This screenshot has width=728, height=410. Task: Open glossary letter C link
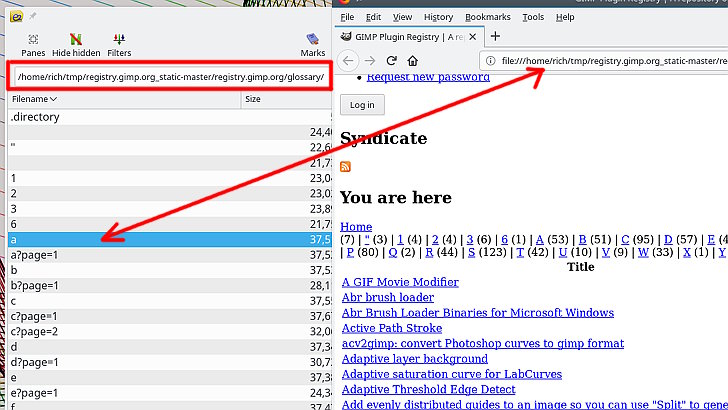[x=625, y=240]
